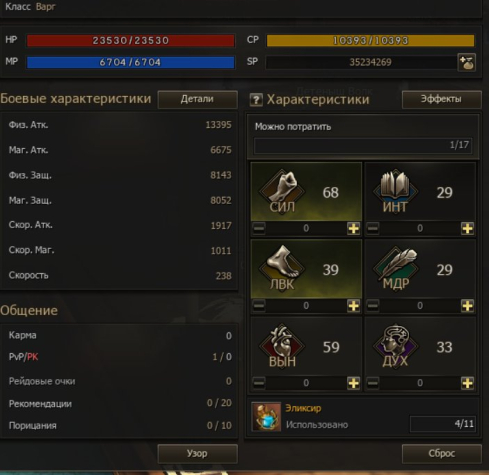Increase ИНТ with plus button
Image resolution: width=489 pixels, height=475 pixels.
click(467, 228)
